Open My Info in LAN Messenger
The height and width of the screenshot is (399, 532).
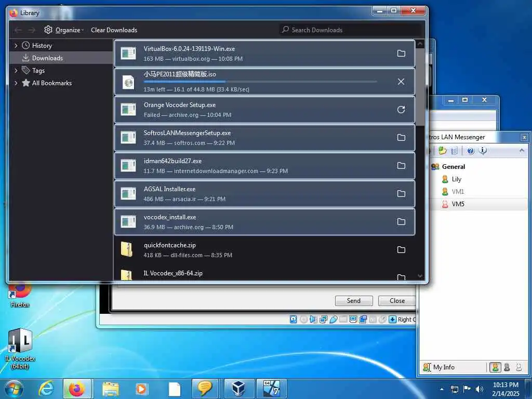(439, 367)
